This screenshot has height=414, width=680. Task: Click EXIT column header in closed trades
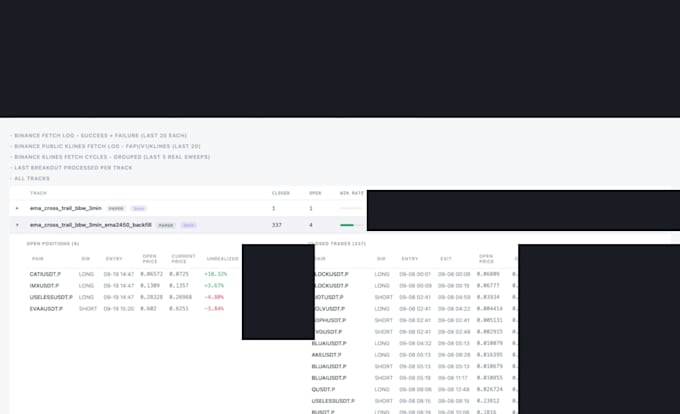click(446, 259)
